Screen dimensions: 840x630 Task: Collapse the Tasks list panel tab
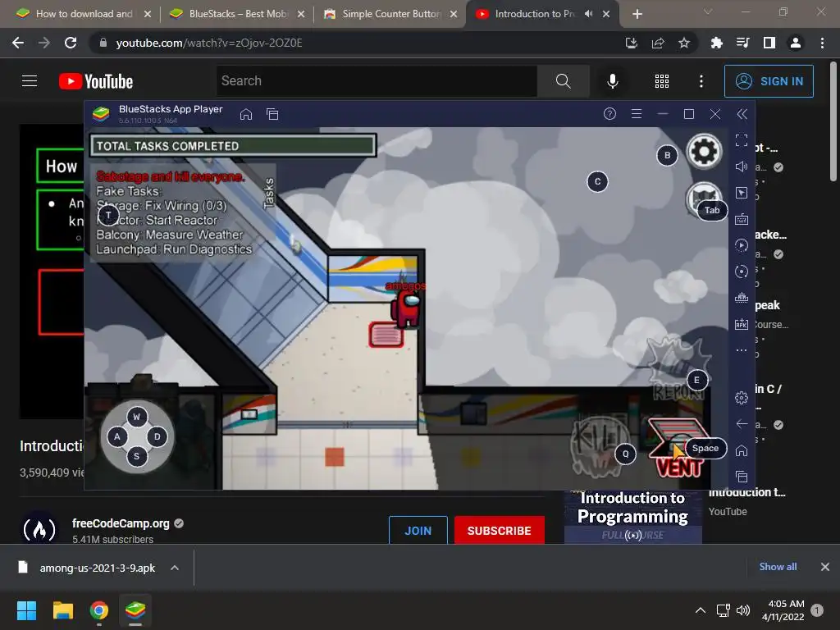(x=269, y=193)
